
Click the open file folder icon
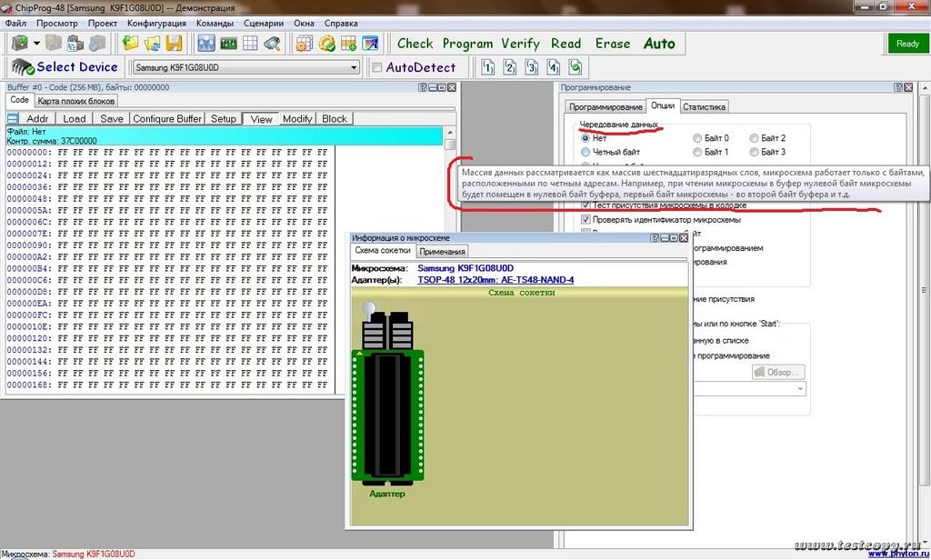(x=131, y=43)
